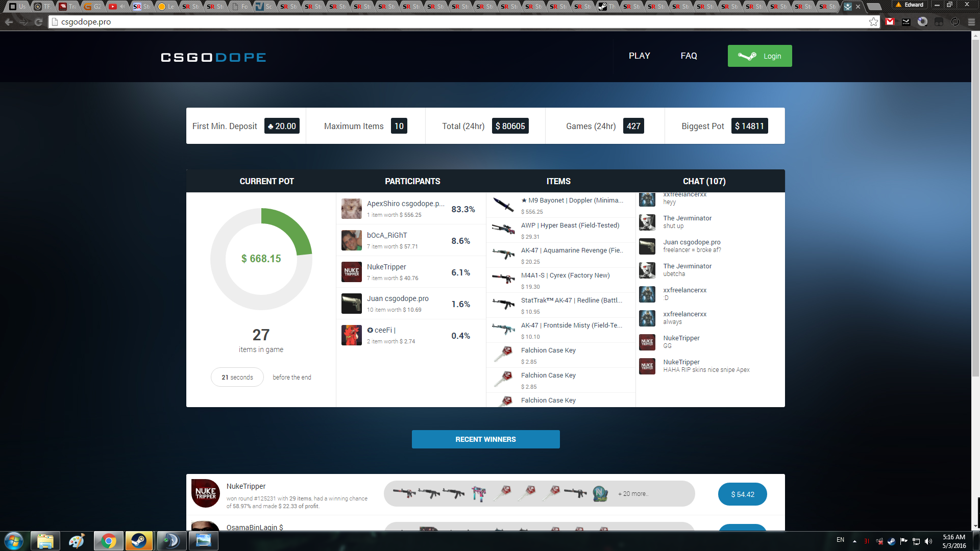Show hidden system tray icons arrow

(x=854, y=541)
